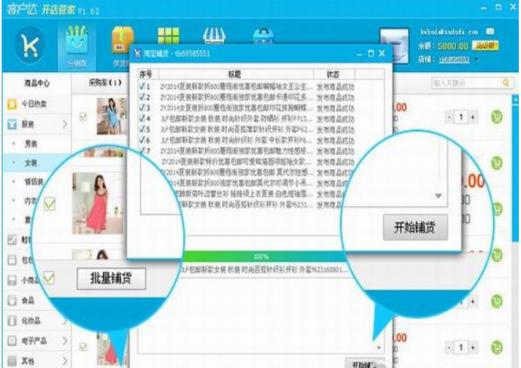Click the K icon in the 淘宝铺货 dialog title bar

137,53
